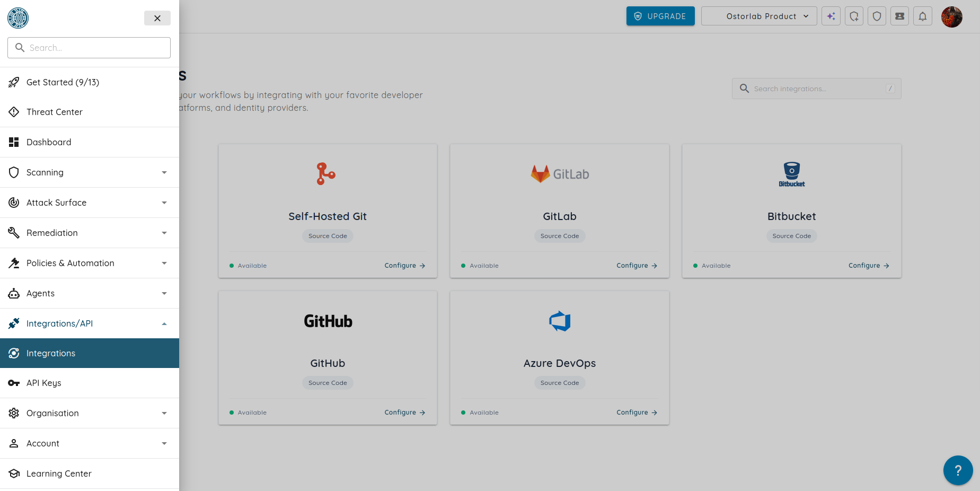
Task: Click Source Code tag on GitHub card
Action: coord(328,383)
